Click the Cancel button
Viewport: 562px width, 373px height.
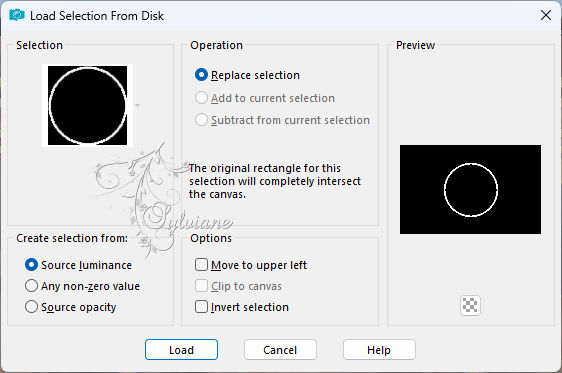tap(280, 350)
